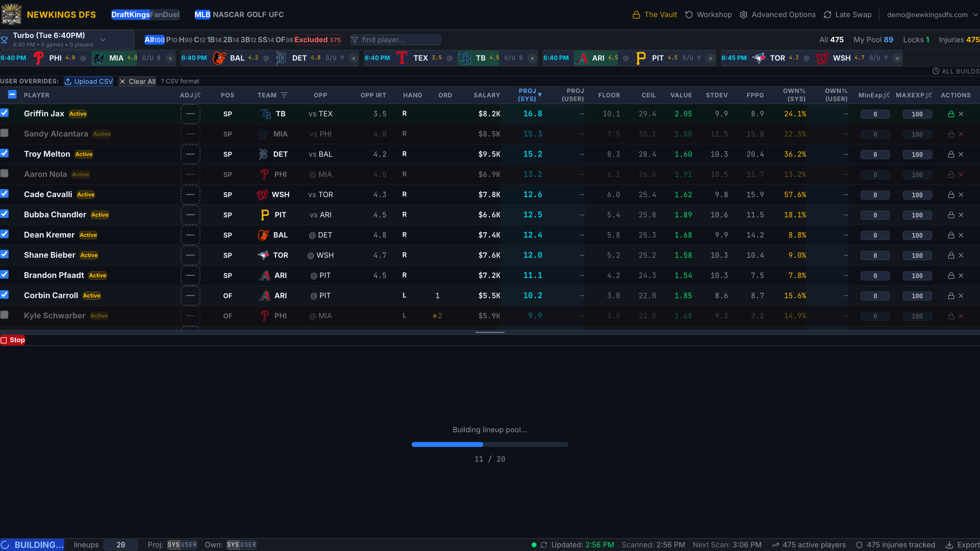The image size is (980, 551).
Task: Open The Vault lock icon
Action: click(636, 15)
